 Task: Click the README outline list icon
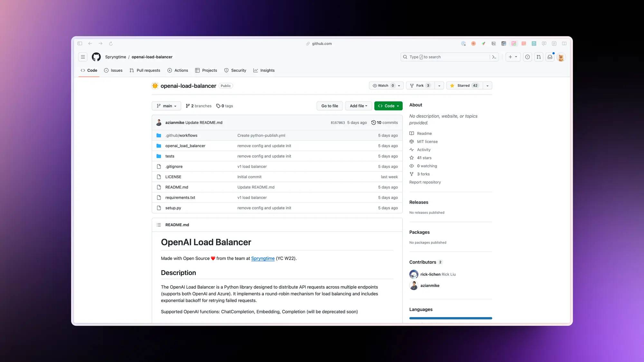point(159,225)
